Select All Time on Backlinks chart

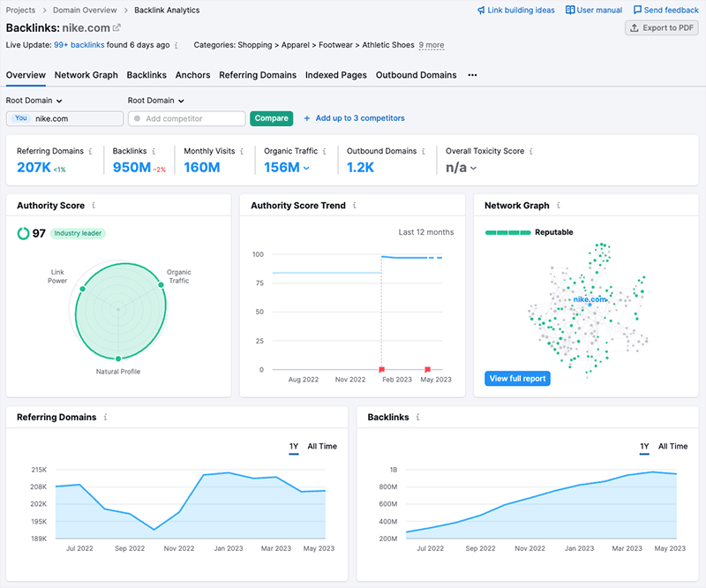click(672, 447)
